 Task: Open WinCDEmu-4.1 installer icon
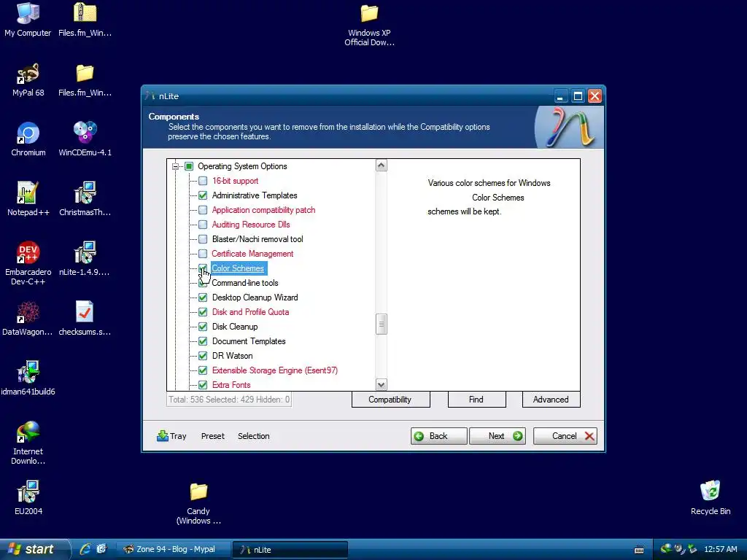click(85, 139)
